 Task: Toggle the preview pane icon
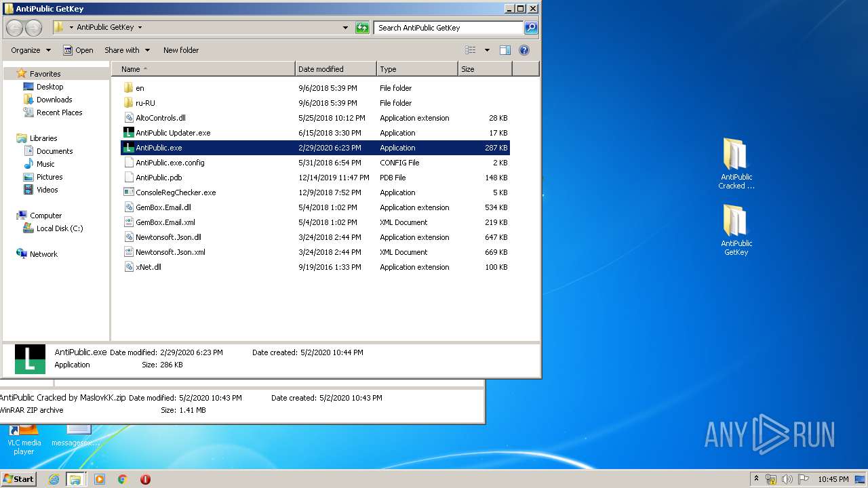pos(505,50)
